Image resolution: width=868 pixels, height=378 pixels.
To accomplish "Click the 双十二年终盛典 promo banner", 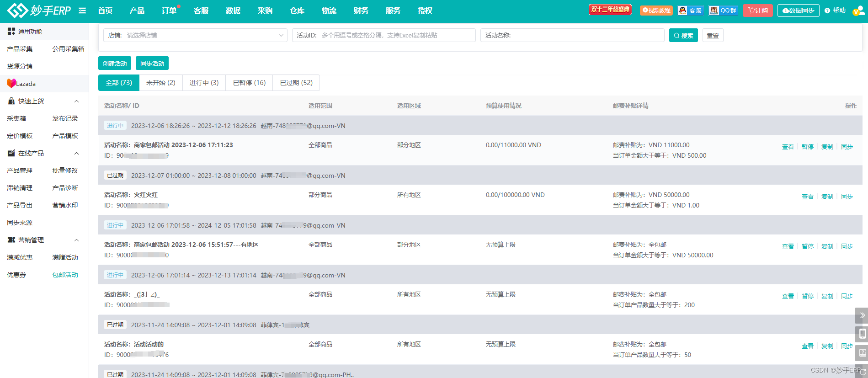I will (x=610, y=10).
